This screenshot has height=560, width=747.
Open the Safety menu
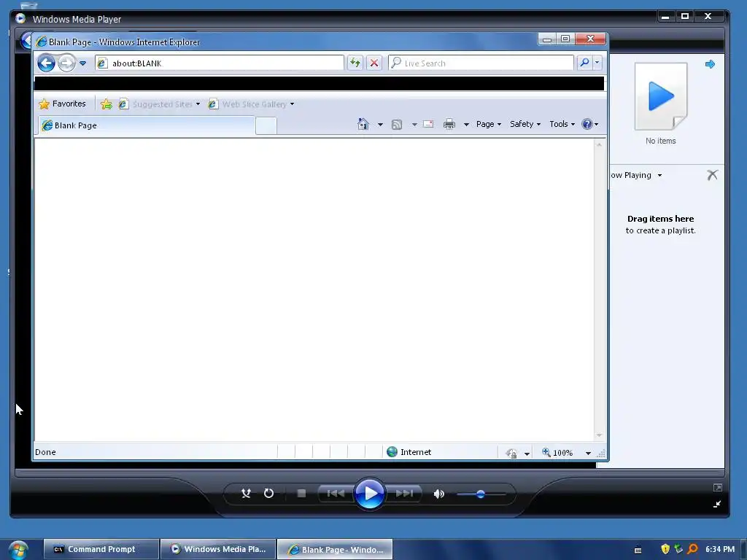pos(525,124)
